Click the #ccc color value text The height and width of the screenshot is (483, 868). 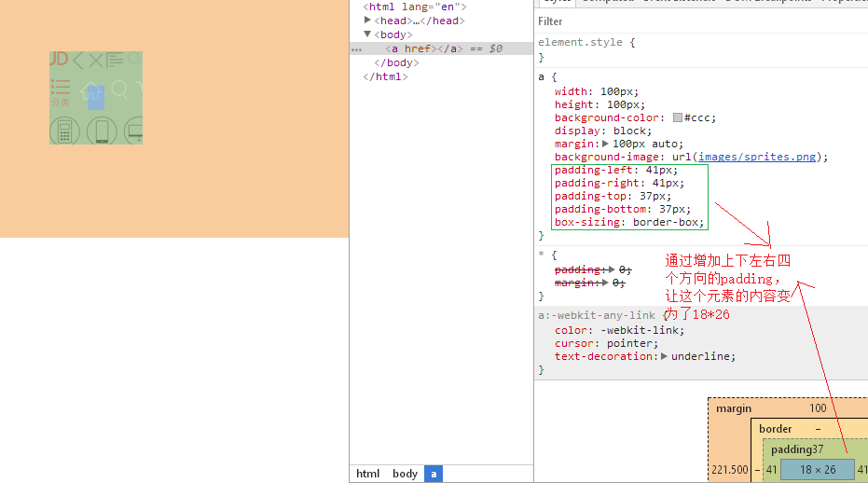tap(697, 117)
